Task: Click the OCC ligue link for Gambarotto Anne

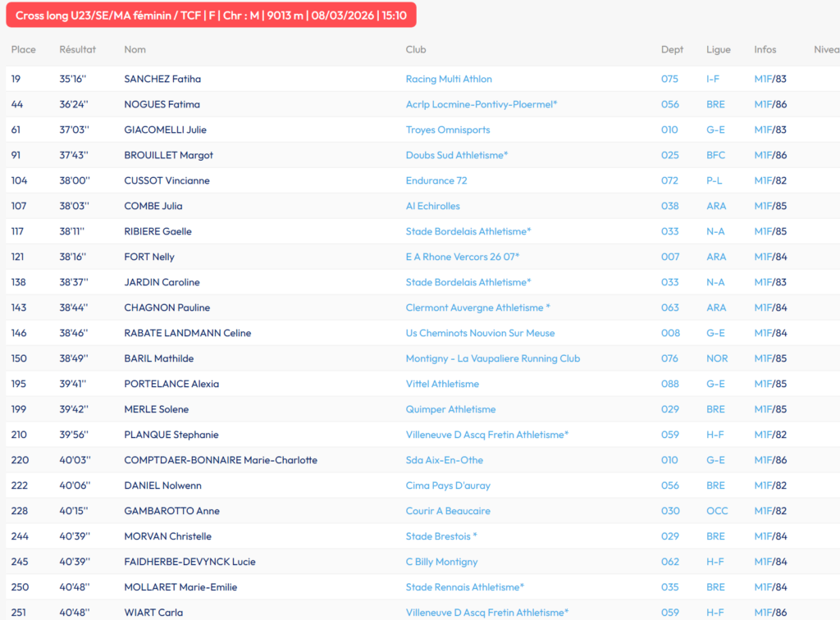Action: point(717,512)
